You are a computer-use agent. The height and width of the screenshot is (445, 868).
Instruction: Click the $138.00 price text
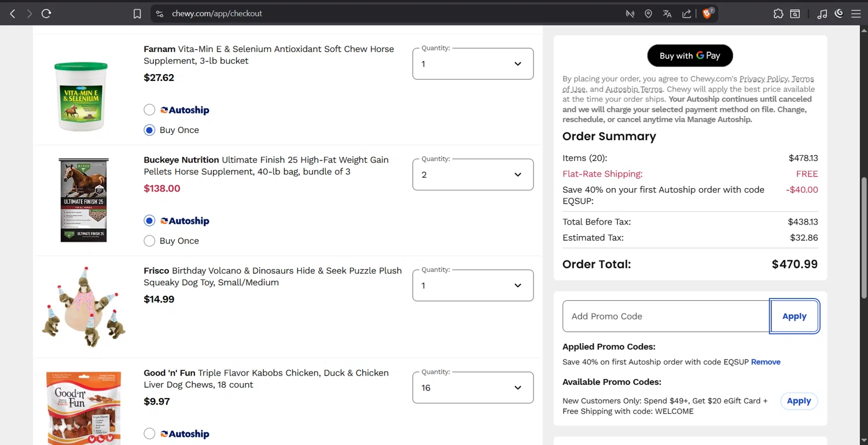[x=162, y=189]
